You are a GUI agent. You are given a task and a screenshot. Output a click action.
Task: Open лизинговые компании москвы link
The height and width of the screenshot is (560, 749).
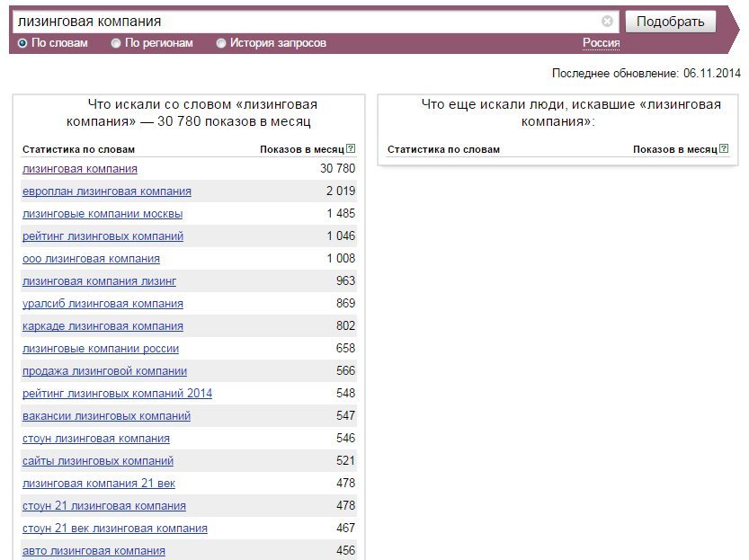point(103,213)
